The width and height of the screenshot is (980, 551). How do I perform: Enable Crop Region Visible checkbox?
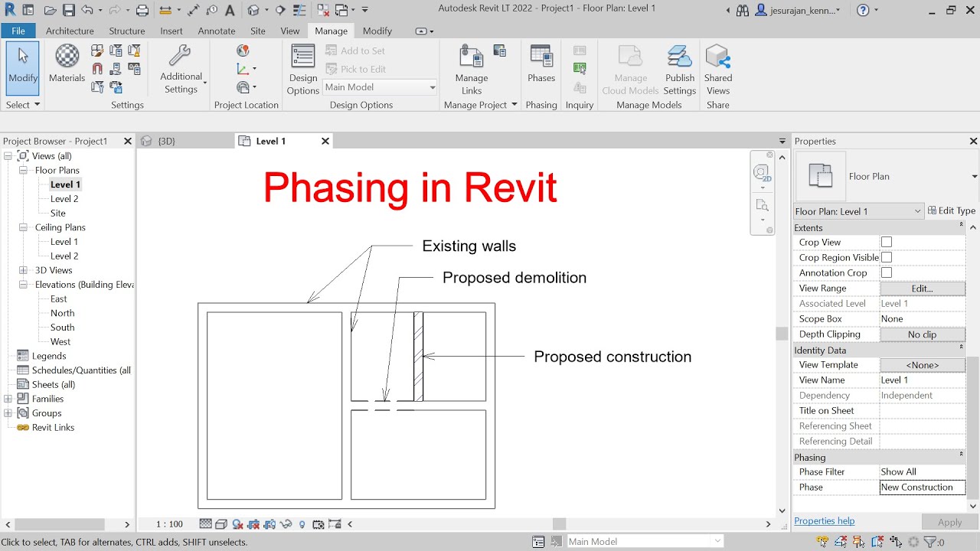(887, 257)
